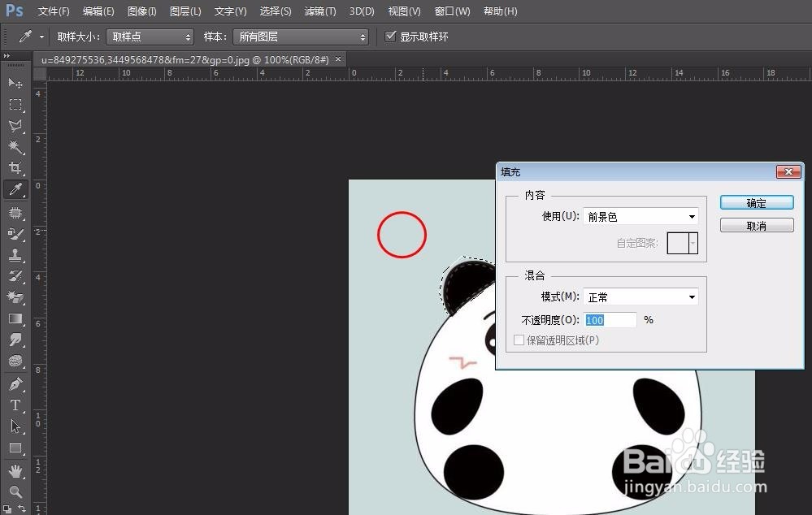Screen dimensions: 812x515
Task: Select the Smudge tool
Action: pyautogui.click(x=15, y=340)
